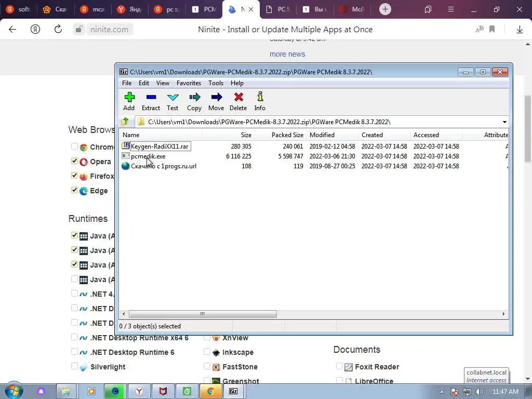Viewport: 532px width, 399px height.
Task: Check the Silverlight checkbox
Action: tap(74, 366)
